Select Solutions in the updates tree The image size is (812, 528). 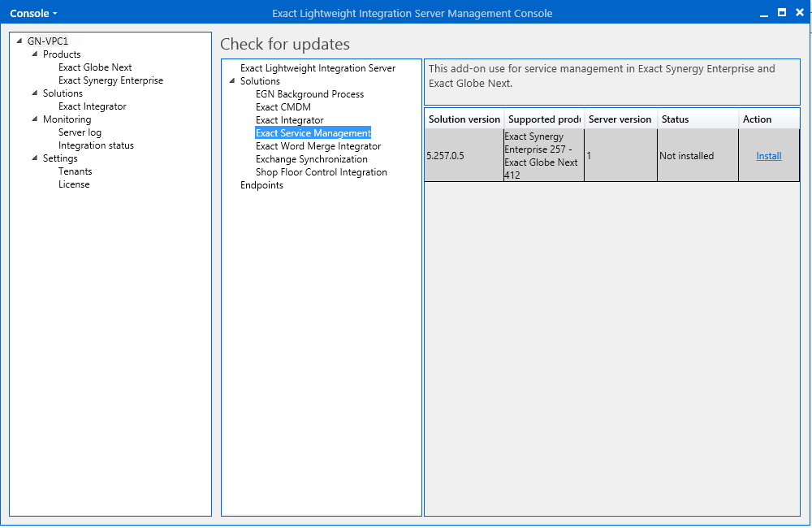point(260,81)
